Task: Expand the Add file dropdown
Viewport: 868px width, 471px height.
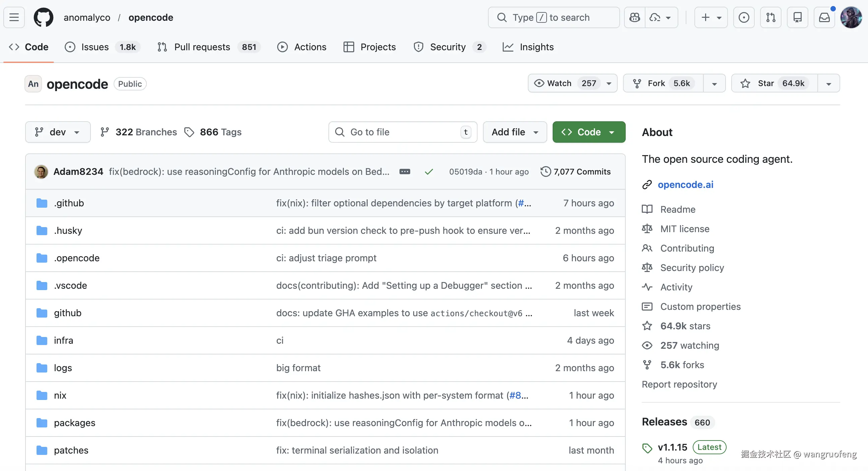Action: click(514, 132)
